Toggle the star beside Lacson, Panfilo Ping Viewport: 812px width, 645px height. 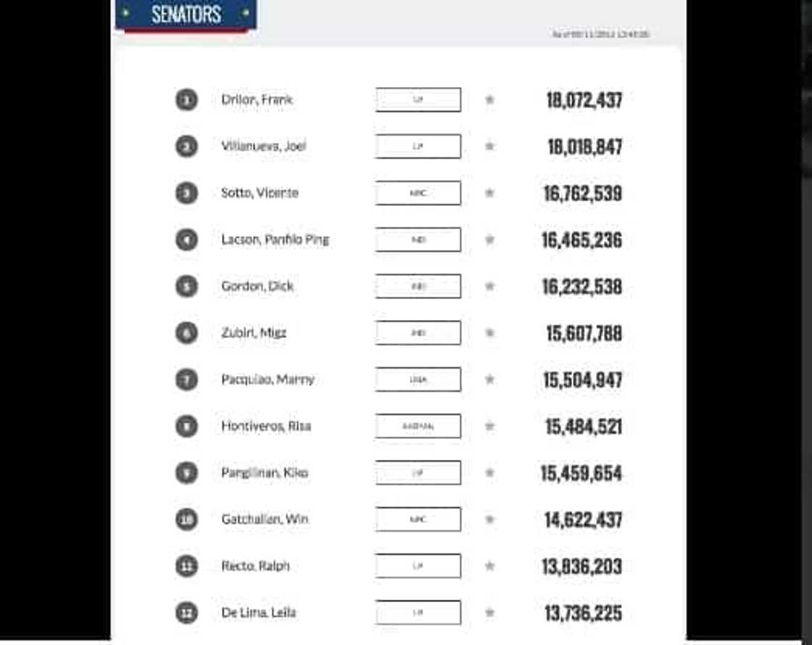pos(490,239)
